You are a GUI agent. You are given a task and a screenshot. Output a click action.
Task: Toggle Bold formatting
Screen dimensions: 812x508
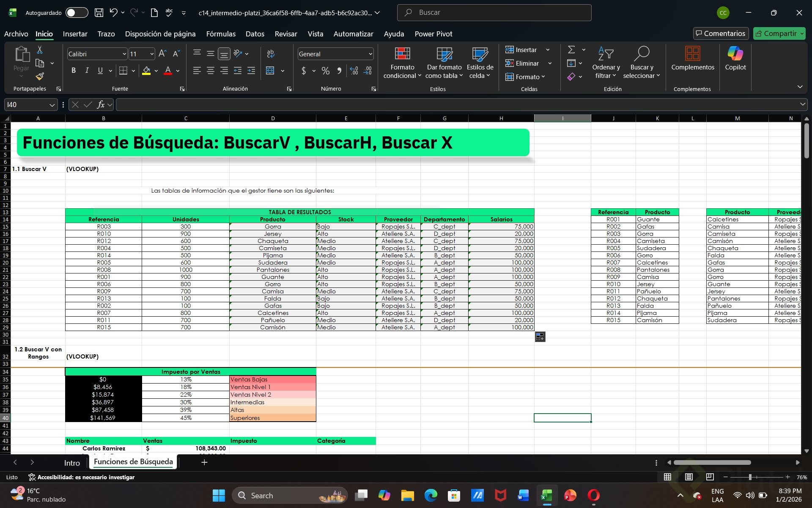coord(74,71)
